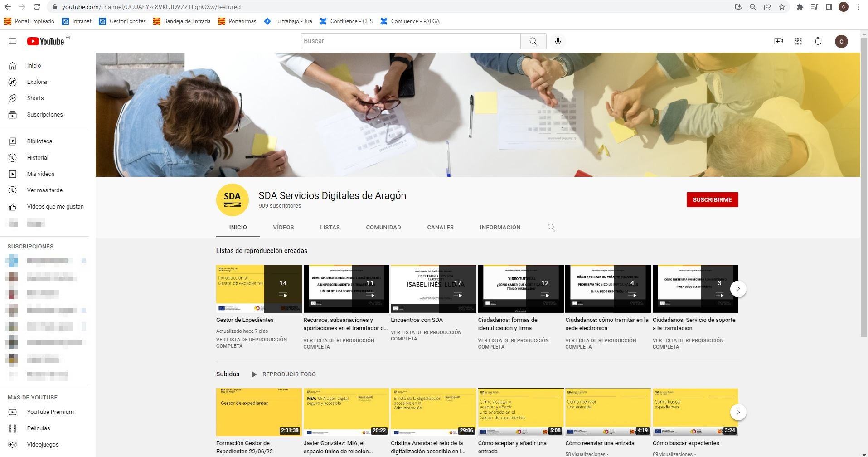The width and height of the screenshot is (868, 457).
Task: Open the Portafirmas bookmark
Action: (237, 21)
